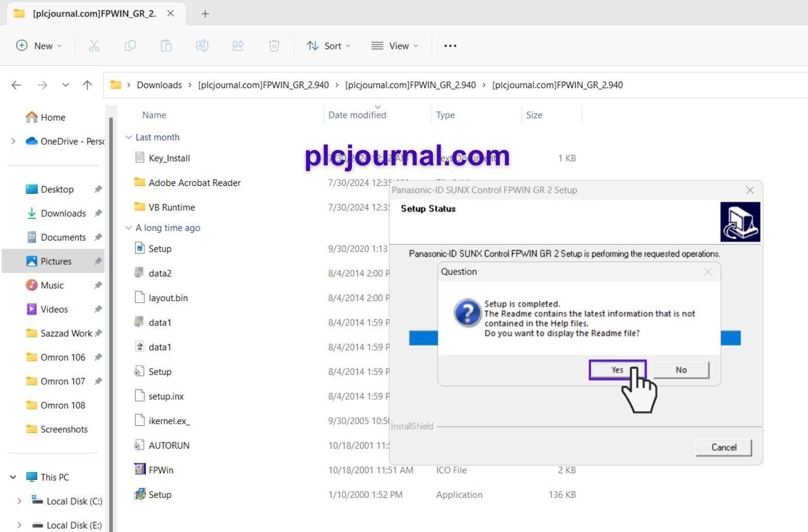Image resolution: width=808 pixels, height=532 pixels.
Task: Close the FPWIN GR 2 Setup window
Action: pyautogui.click(x=750, y=190)
